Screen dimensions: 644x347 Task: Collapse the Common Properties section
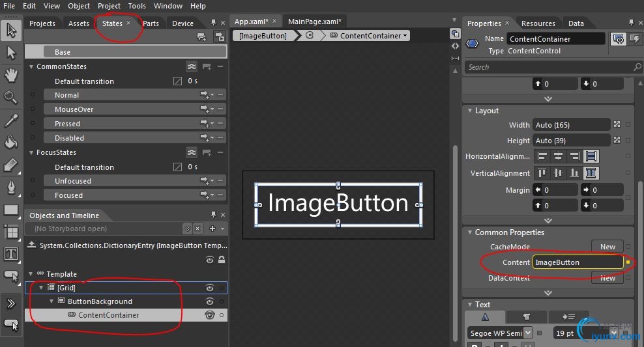(x=469, y=232)
